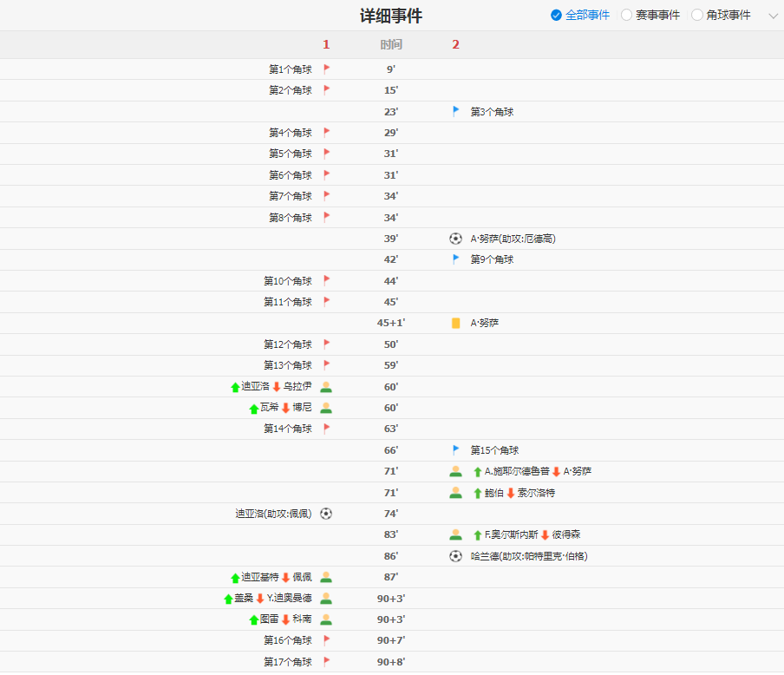
Task: Click the substitution icon for 盖桑 Y.迪奥曼德
Action: tap(326, 598)
